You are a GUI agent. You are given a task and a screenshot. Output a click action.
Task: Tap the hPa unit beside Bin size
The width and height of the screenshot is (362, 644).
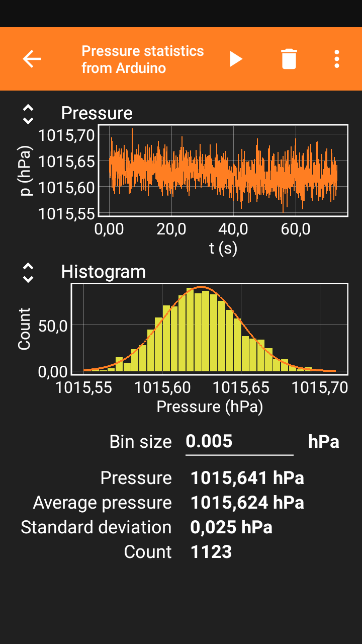323,442
